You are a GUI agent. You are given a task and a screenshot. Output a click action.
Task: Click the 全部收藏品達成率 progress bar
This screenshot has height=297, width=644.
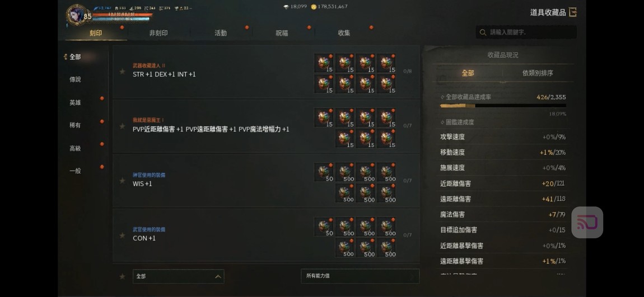[x=503, y=106]
